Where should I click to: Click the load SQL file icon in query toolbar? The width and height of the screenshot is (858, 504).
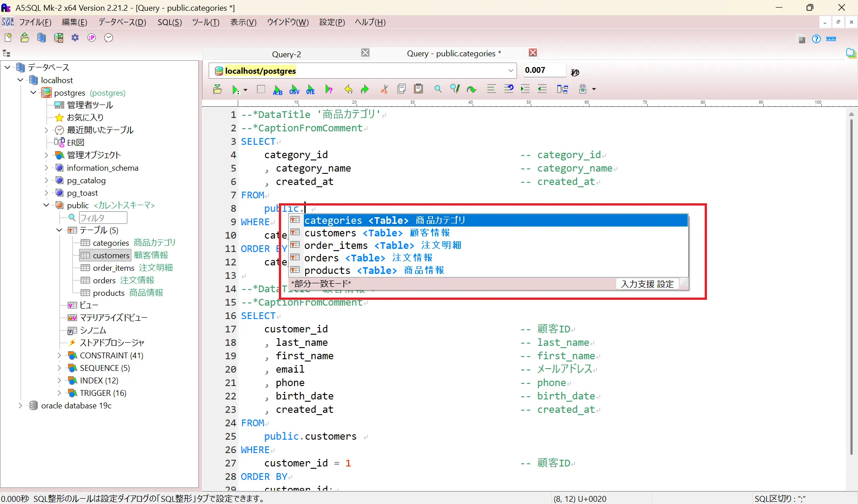217,89
